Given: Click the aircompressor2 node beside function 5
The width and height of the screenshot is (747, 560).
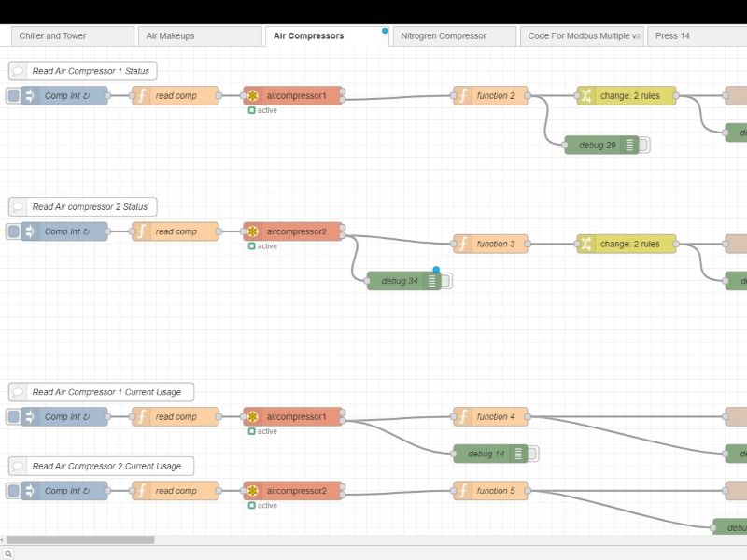Looking at the screenshot, I should [x=293, y=491].
